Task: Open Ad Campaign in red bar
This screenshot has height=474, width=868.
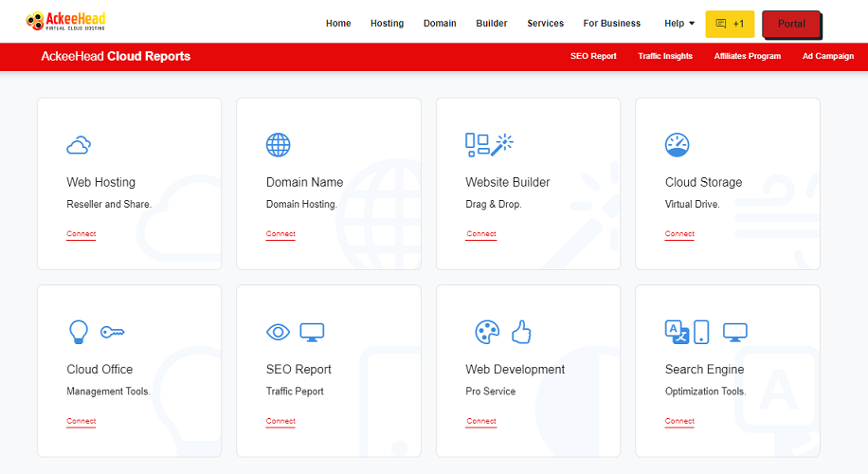Action: coord(828,56)
